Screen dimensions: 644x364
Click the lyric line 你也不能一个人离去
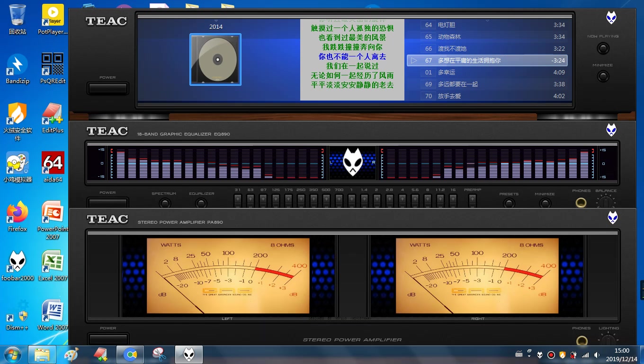pos(352,56)
